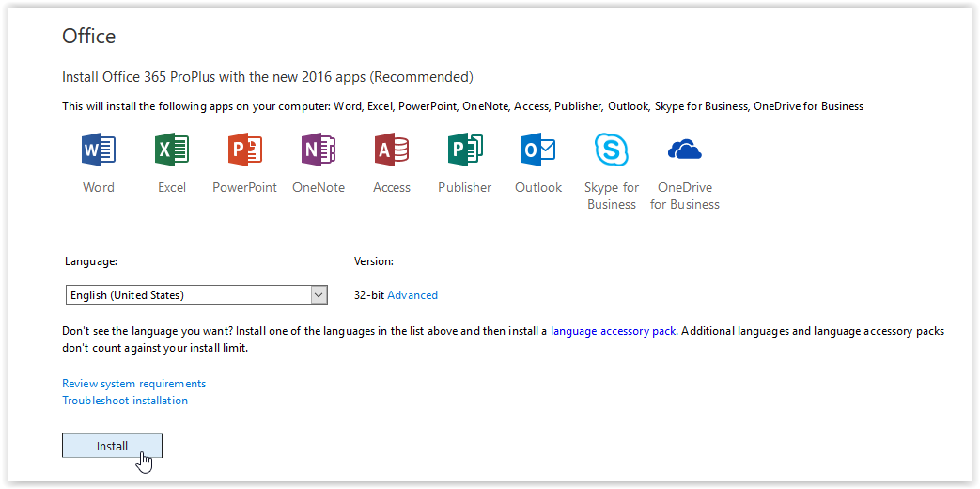Click the OneDrive for Business cloud icon
The image size is (980, 489).
point(685,150)
